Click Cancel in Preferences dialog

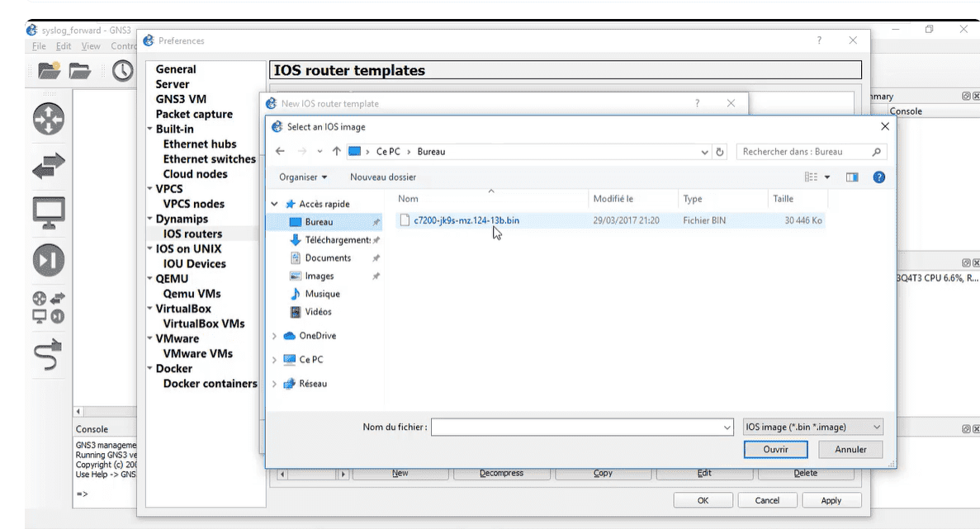[x=767, y=500]
